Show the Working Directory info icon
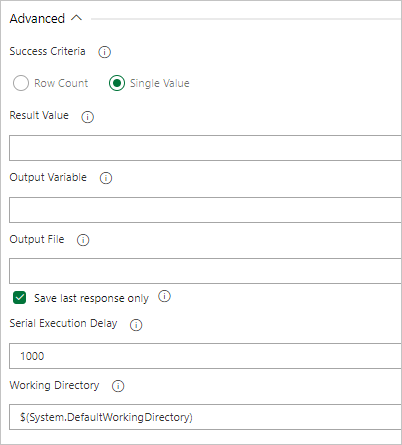This screenshot has height=445, width=402. point(118,386)
